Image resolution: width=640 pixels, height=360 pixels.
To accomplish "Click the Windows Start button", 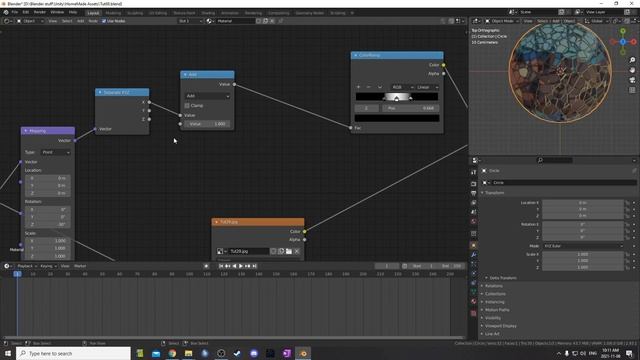I will [8, 353].
